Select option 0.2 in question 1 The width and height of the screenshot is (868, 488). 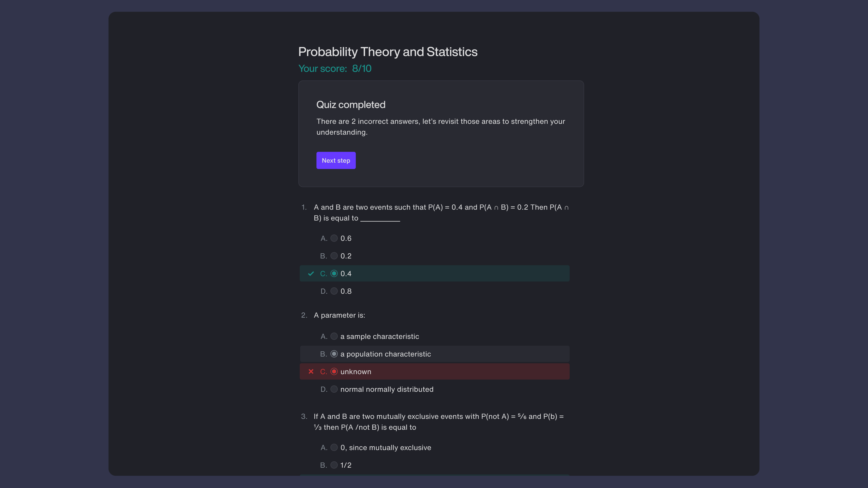point(334,256)
